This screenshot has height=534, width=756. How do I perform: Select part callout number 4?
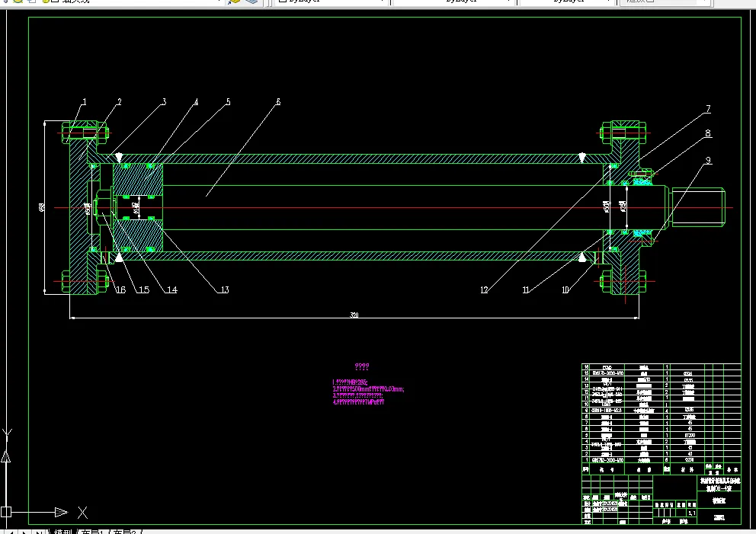[196, 101]
